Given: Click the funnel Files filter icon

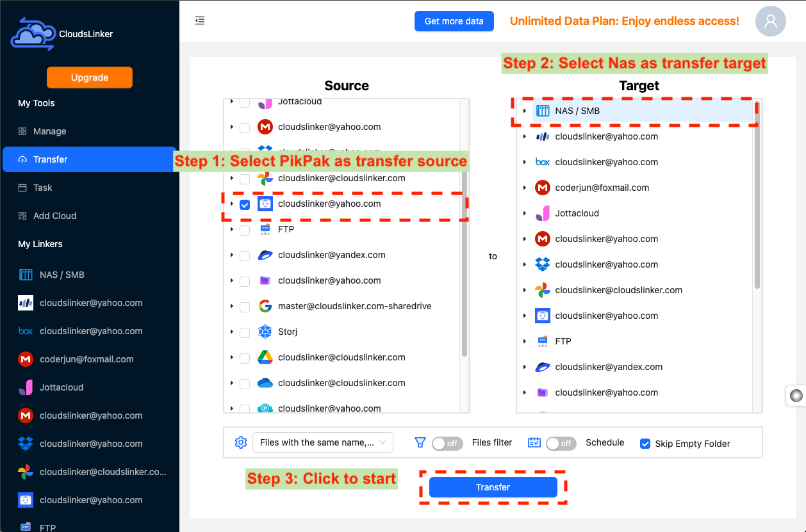Looking at the screenshot, I should click(x=420, y=442).
